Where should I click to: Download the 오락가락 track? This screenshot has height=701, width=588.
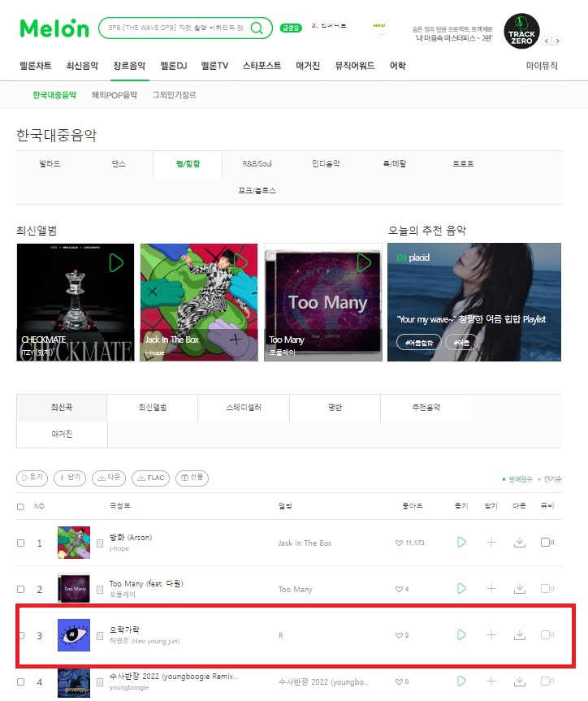coord(520,635)
